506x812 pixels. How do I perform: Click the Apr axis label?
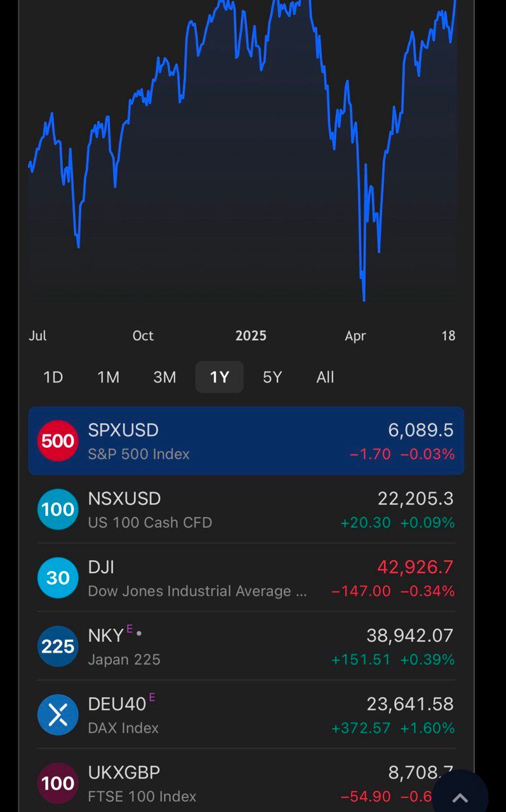(x=355, y=336)
